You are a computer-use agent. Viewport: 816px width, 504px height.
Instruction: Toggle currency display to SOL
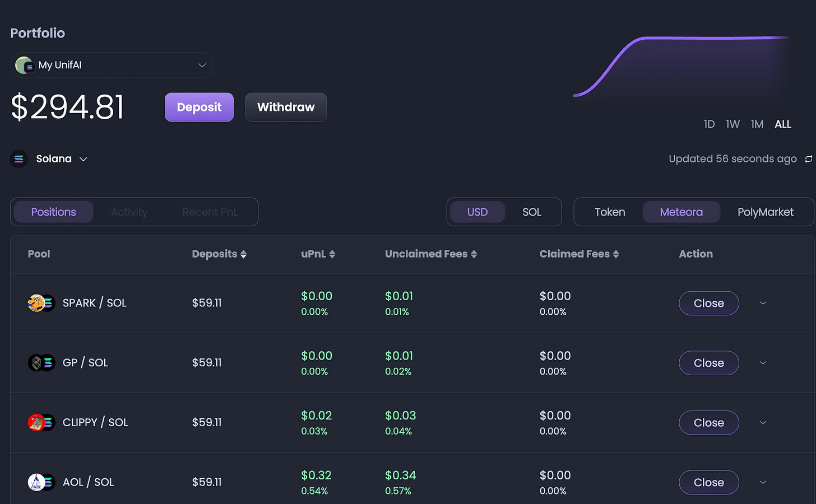[x=532, y=212]
